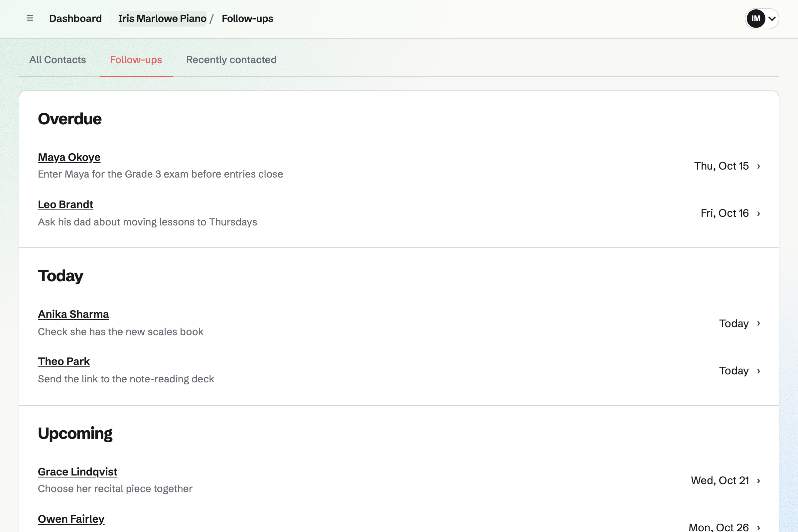Viewport: 798px width, 532px height.
Task: Click the IM avatar icon
Action: pos(755,19)
